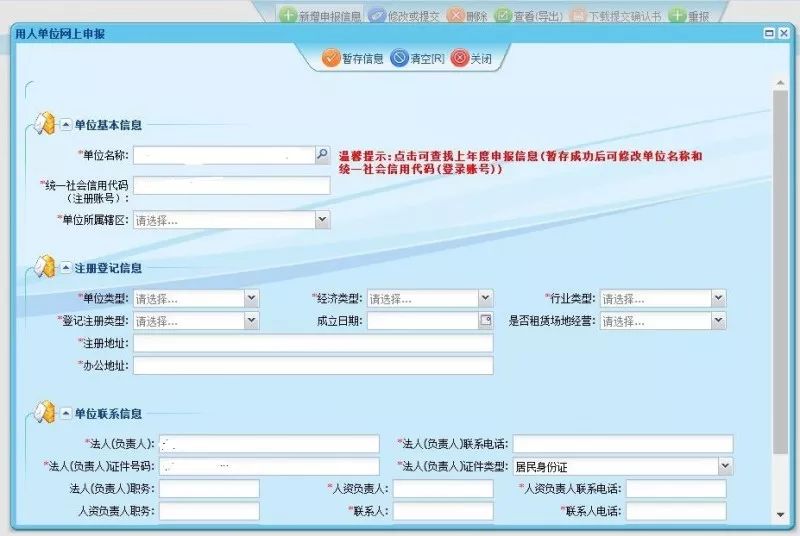Open the 单位所属辖区 dropdown
Viewport: 800px width, 536px height.
(322, 220)
